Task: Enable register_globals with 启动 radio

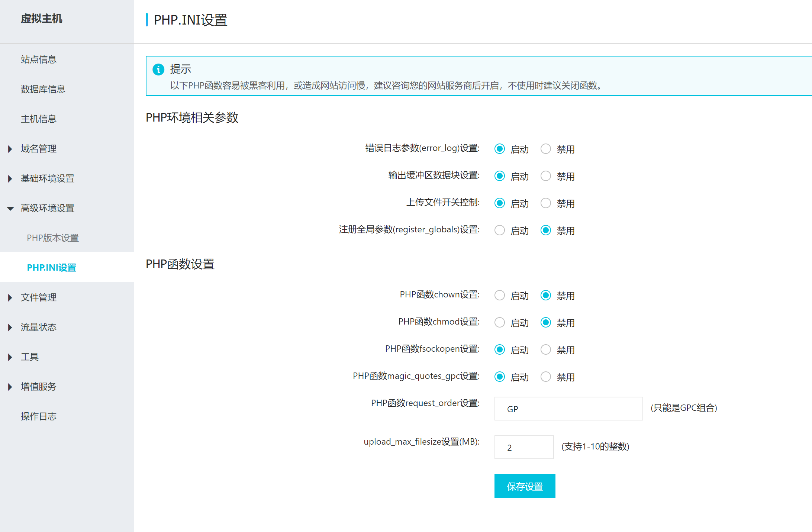Action: coord(500,230)
